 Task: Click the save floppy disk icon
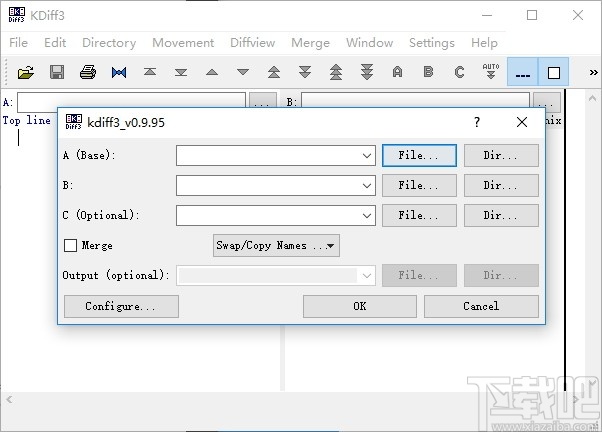point(57,72)
